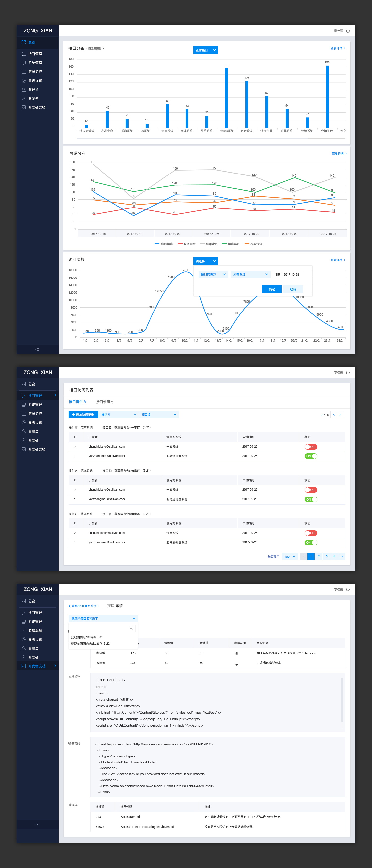Click the 取消 button in the filter popup
372x868 pixels.
pyautogui.click(x=293, y=289)
